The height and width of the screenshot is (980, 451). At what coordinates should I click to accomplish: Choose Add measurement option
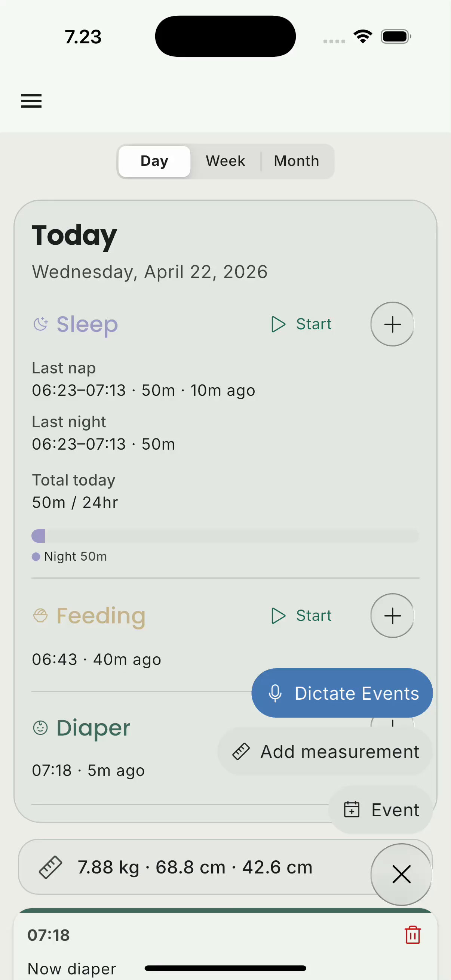pyautogui.click(x=325, y=752)
